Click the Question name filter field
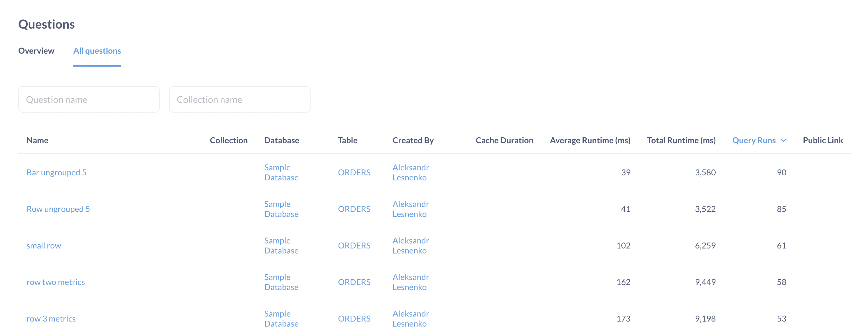This screenshot has width=868, height=336. tap(89, 99)
